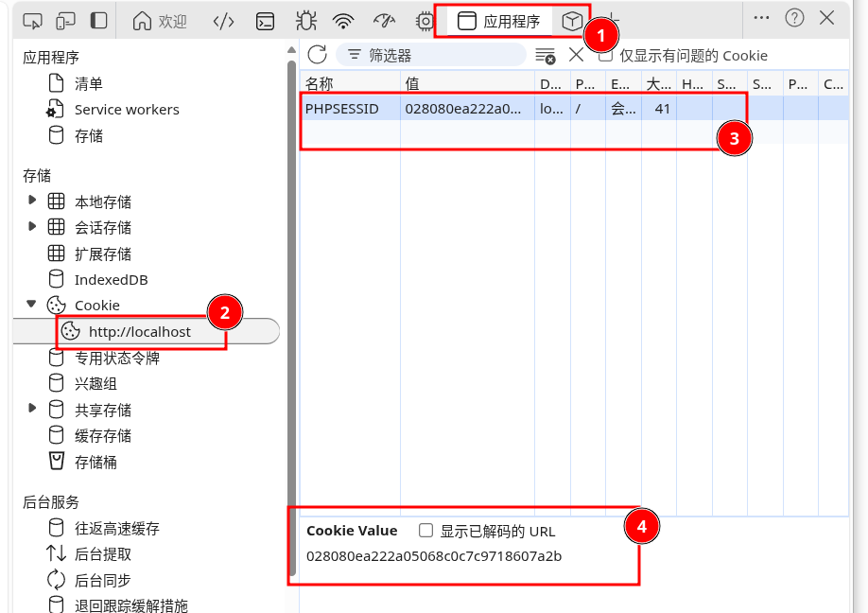Check 显示已解码的 URL option
This screenshot has width=868, height=613.
[x=425, y=531]
